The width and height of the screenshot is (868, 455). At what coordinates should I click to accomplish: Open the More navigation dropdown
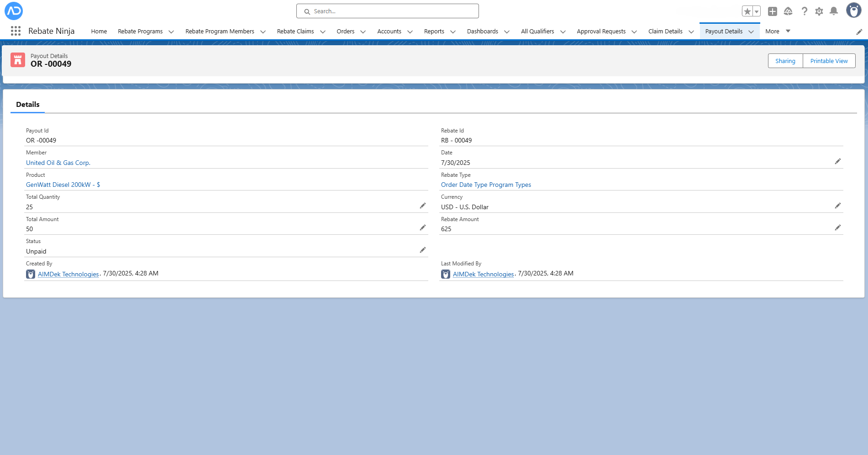tap(778, 32)
